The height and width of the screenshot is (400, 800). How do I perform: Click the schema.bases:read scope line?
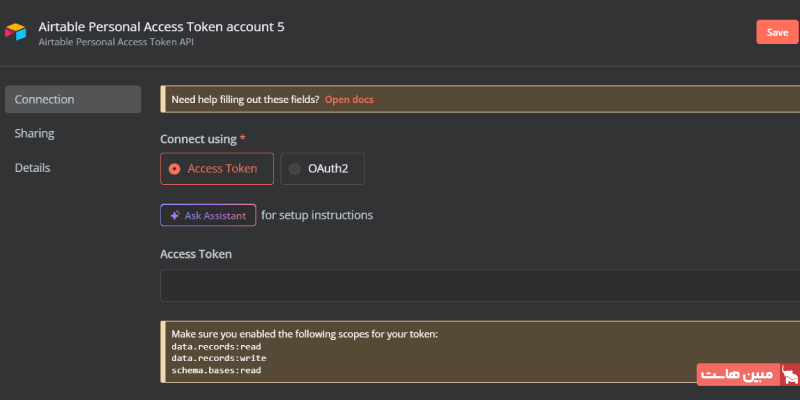216,370
